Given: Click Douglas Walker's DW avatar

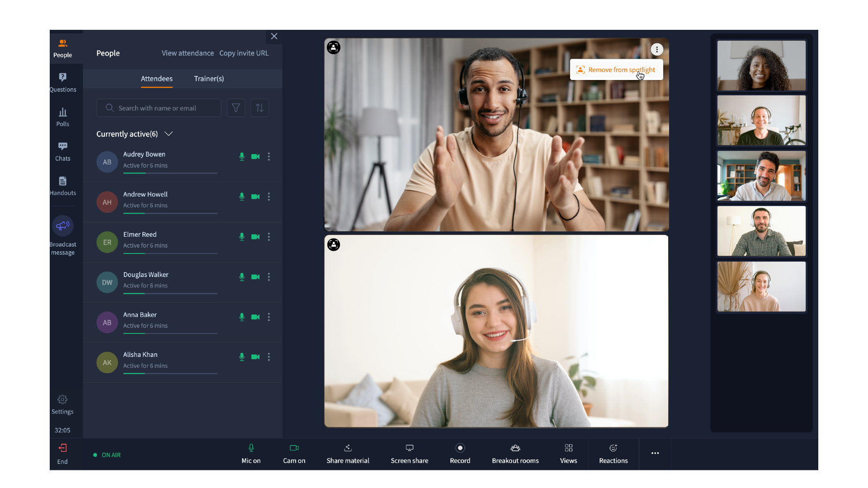Looking at the screenshot, I should (x=107, y=282).
